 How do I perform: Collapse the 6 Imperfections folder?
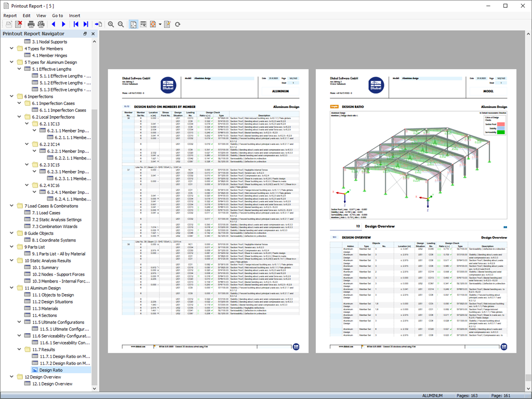tap(11, 96)
